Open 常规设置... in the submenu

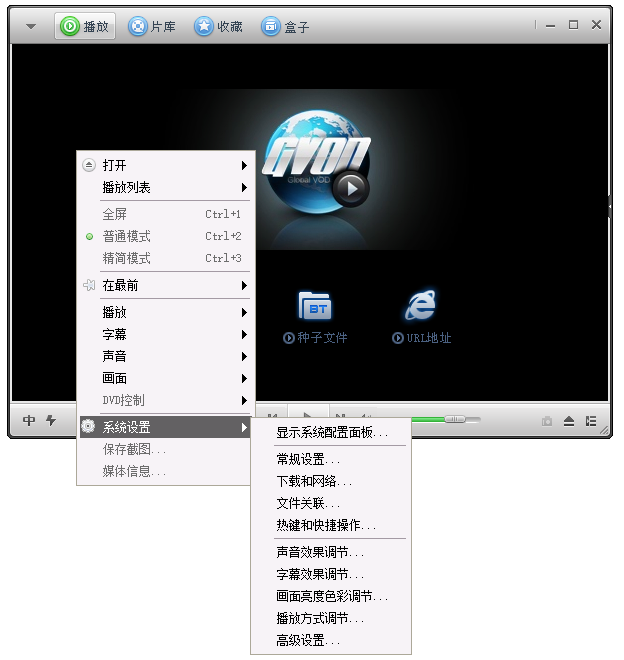pyautogui.click(x=331, y=459)
